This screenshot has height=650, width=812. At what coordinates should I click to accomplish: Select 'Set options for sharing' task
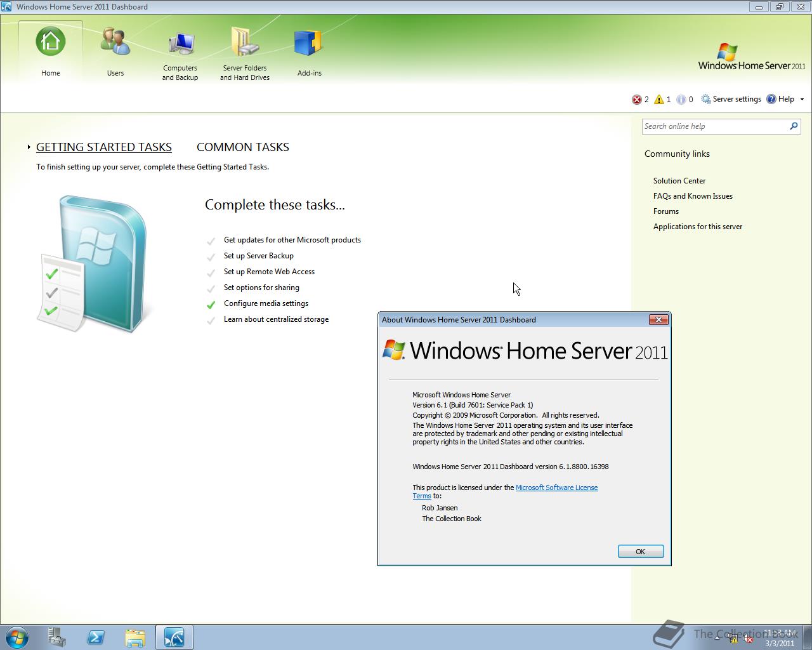click(x=261, y=288)
